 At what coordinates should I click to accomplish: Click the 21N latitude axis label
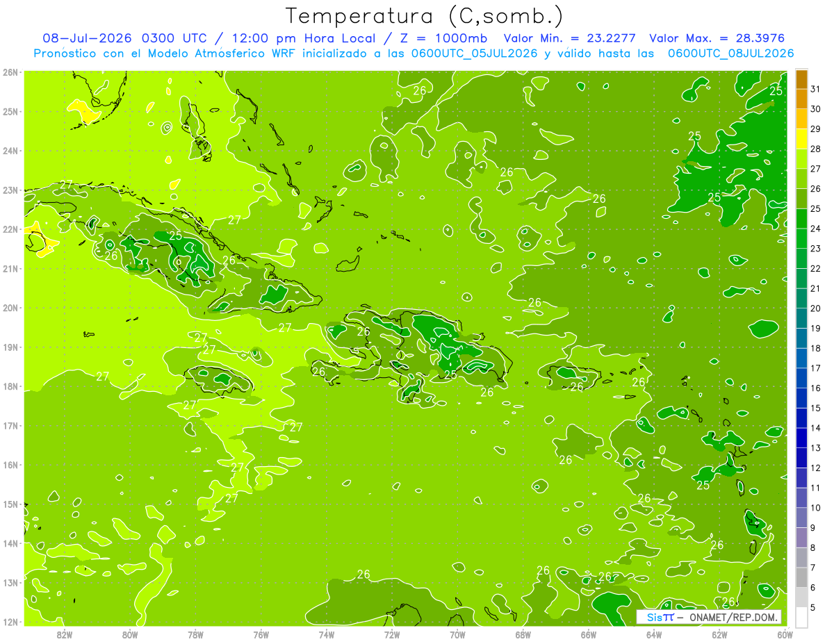tap(10, 268)
